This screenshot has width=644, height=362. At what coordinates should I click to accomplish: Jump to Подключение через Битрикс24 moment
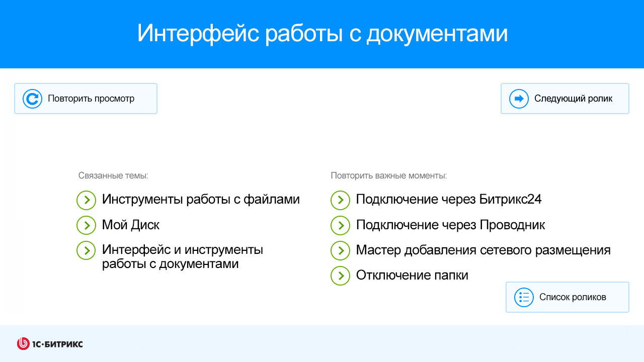click(449, 200)
